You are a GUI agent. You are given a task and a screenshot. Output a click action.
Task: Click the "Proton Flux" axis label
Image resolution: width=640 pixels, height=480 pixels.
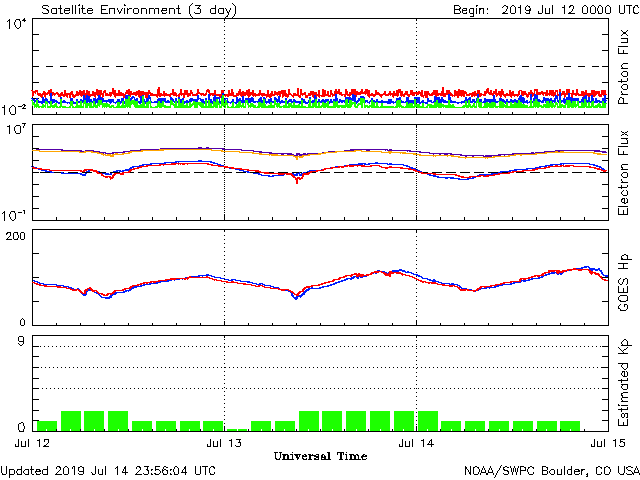[x=623, y=67]
